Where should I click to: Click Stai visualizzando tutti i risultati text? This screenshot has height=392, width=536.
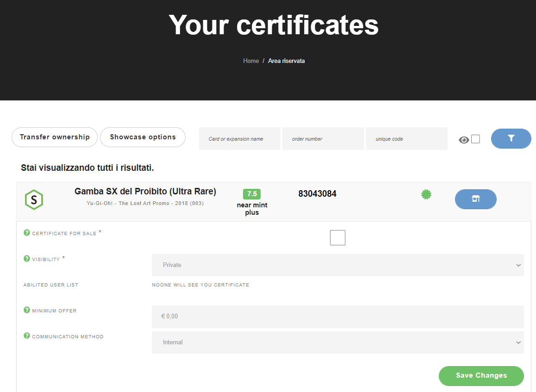(x=87, y=168)
